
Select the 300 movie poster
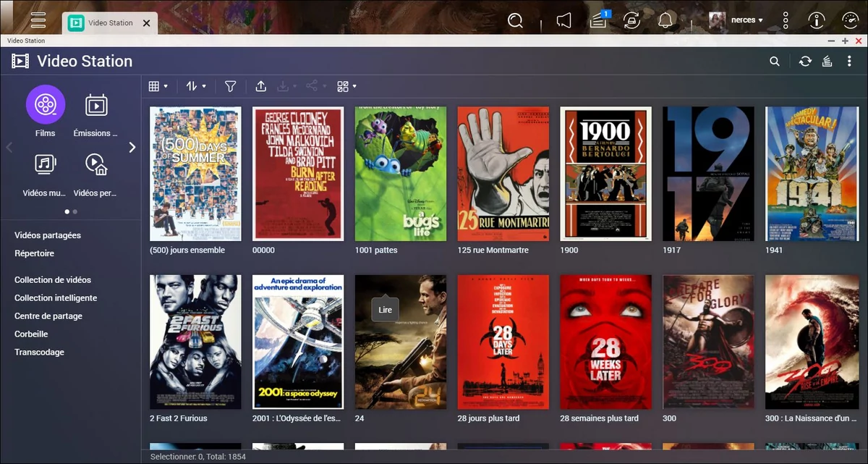coord(709,342)
